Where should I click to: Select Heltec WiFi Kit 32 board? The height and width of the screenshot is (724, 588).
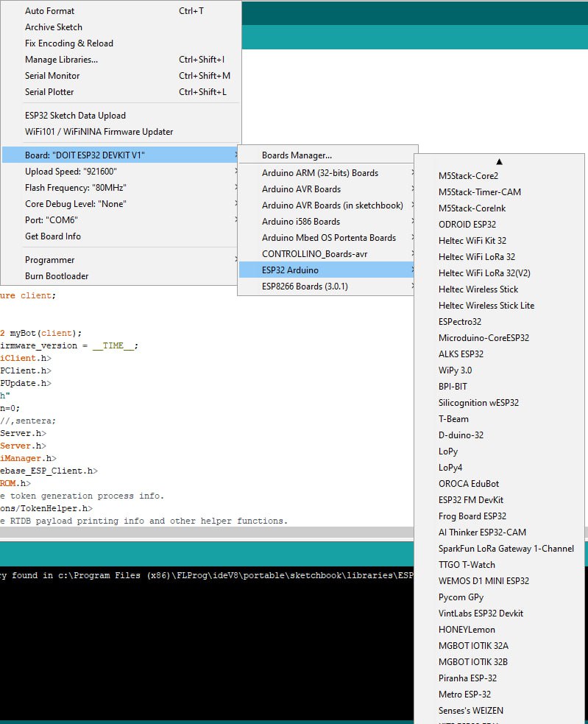tap(500, 241)
